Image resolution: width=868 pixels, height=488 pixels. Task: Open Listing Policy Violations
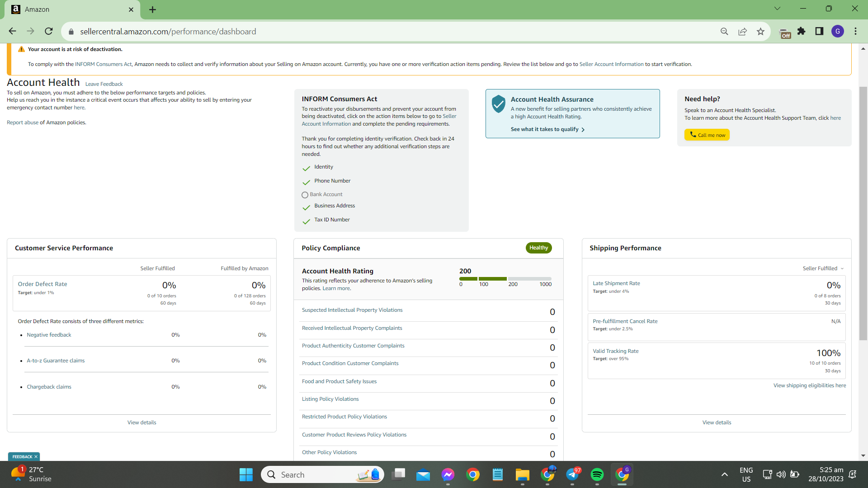click(330, 399)
